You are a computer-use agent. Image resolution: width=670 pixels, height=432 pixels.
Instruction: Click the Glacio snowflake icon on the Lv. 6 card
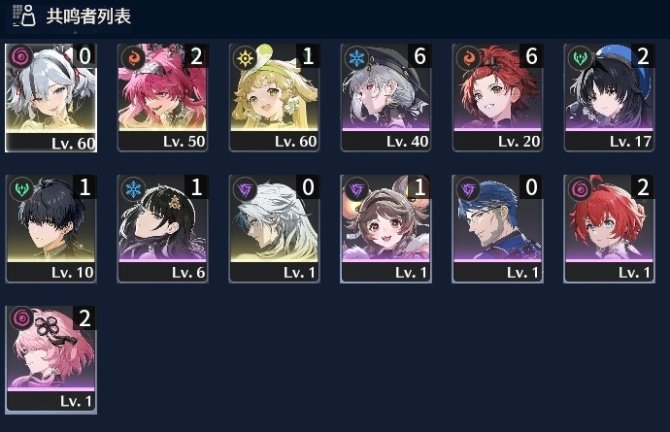click(x=133, y=188)
